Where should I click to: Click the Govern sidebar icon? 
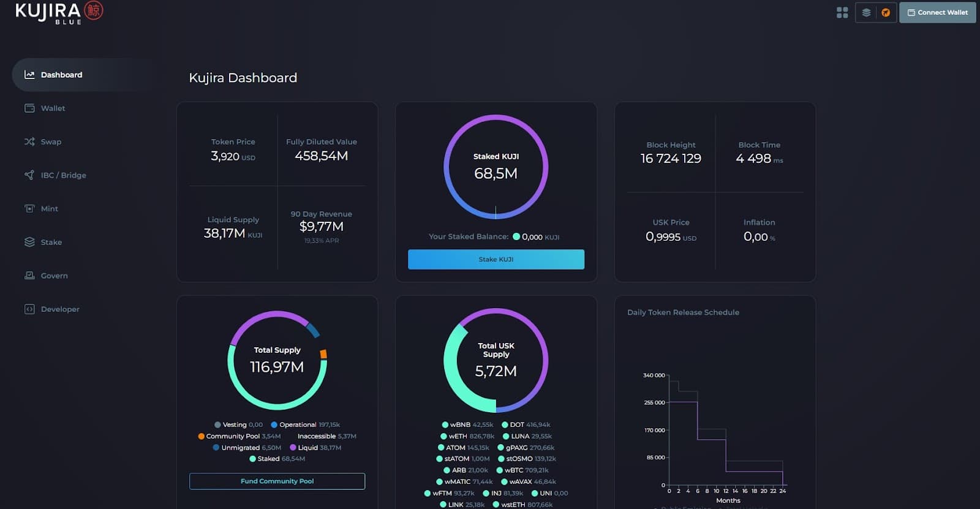(29, 276)
